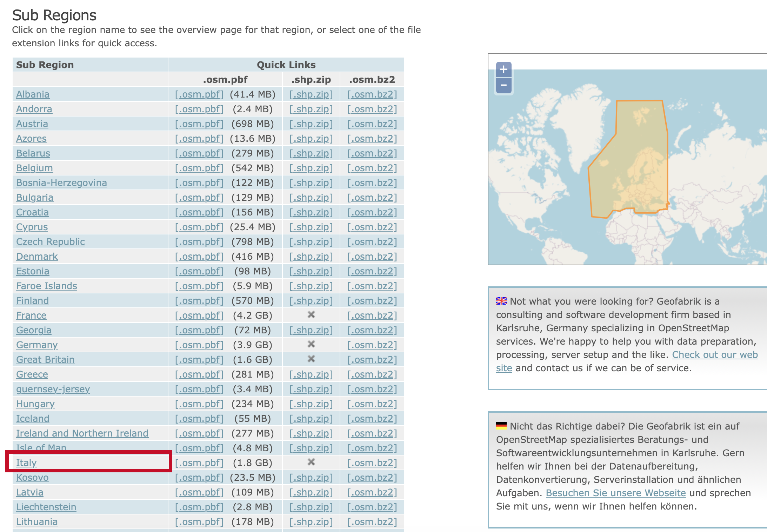This screenshot has width=767, height=532.
Task: Download Germany .osm.pbf file
Action: (199, 345)
